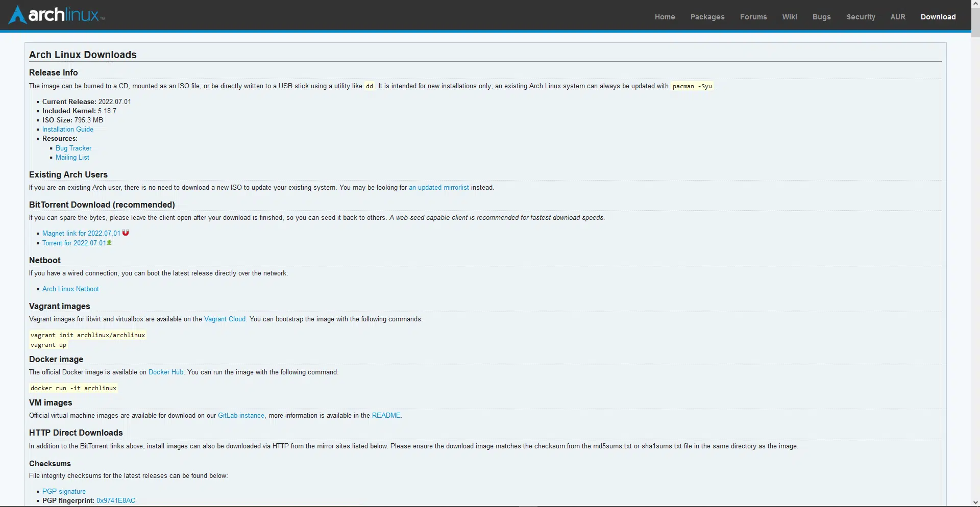Click the 'Arch Linux Downloads' heading
980x507 pixels.
coord(83,55)
